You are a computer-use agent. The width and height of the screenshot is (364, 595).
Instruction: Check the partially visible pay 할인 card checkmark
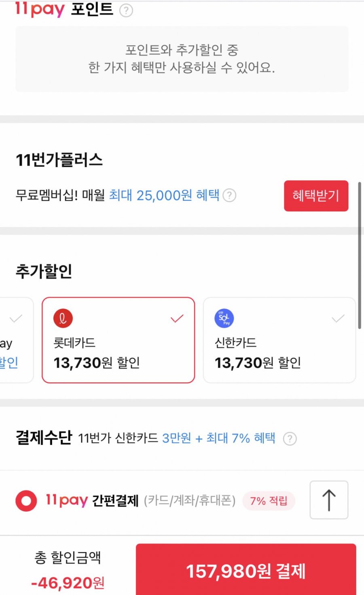(x=16, y=319)
